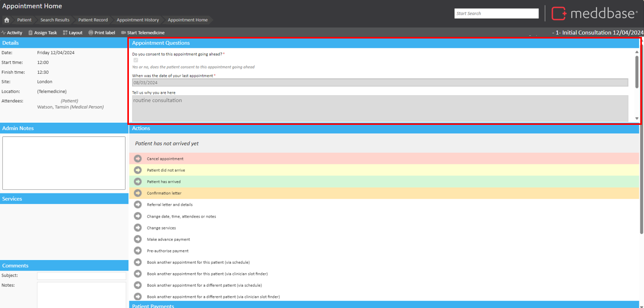Image resolution: width=644 pixels, height=308 pixels.
Task: Click the Assign Task clipboard icon
Action: [x=31, y=33]
